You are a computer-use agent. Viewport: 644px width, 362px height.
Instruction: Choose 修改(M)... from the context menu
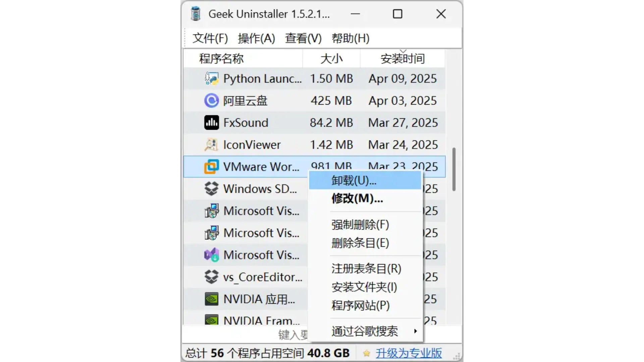pyautogui.click(x=365, y=198)
